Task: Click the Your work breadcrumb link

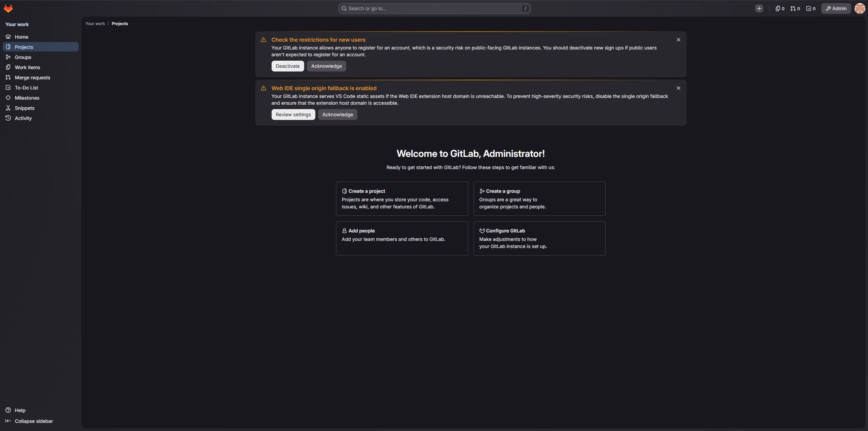Action: 95,24
